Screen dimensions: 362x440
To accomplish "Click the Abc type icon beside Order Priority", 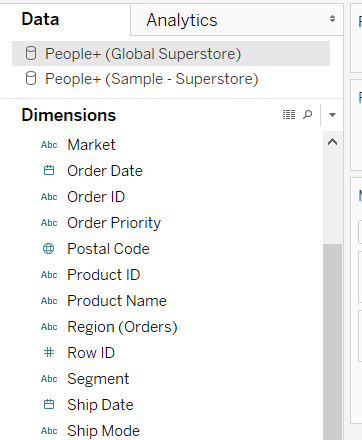I will click(49, 223).
